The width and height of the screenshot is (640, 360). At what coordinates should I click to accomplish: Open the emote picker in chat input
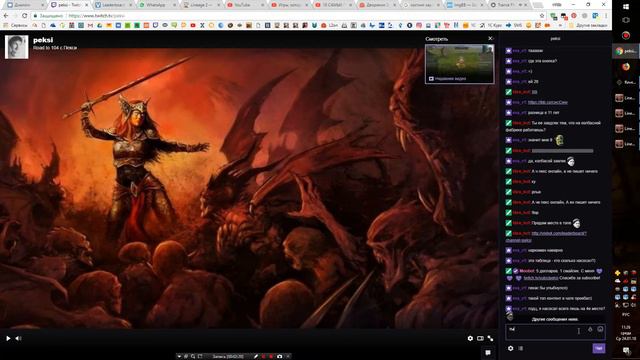click(600, 329)
